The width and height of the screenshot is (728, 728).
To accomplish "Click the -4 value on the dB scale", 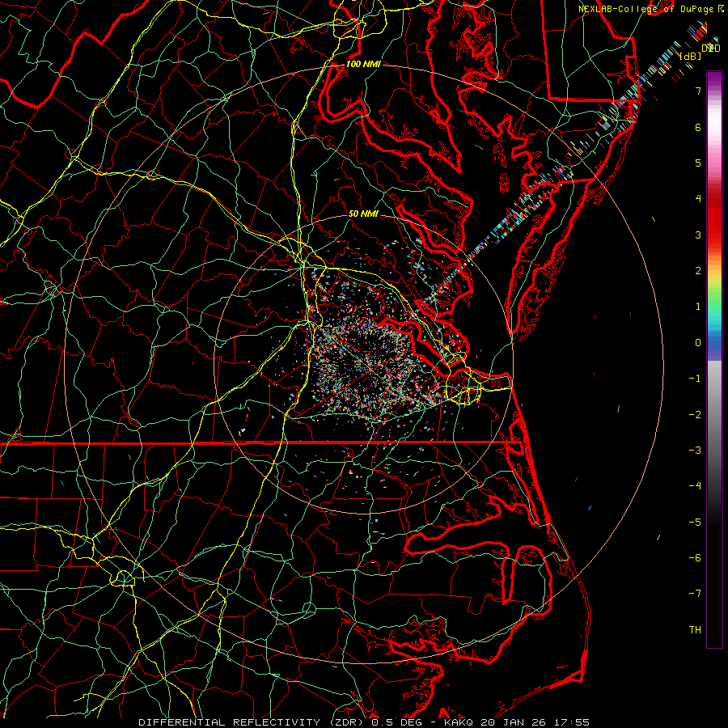I will [695, 486].
